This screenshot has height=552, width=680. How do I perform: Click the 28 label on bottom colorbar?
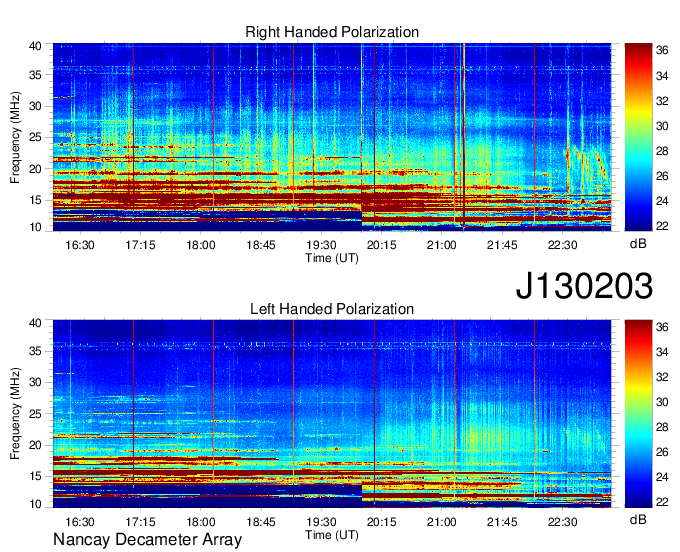662,428
